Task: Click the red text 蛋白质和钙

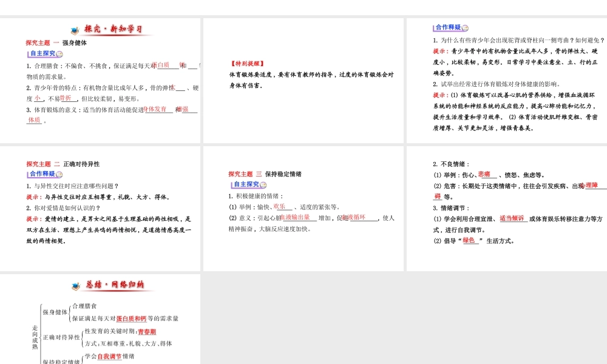Action: tap(132, 318)
